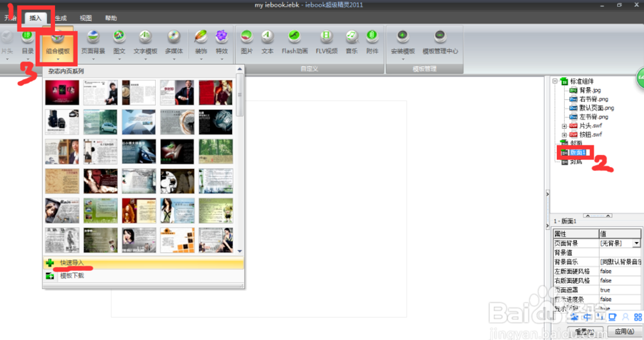Switch to the 生成 ribbon tab
644x340 pixels.
tap(60, 18)
